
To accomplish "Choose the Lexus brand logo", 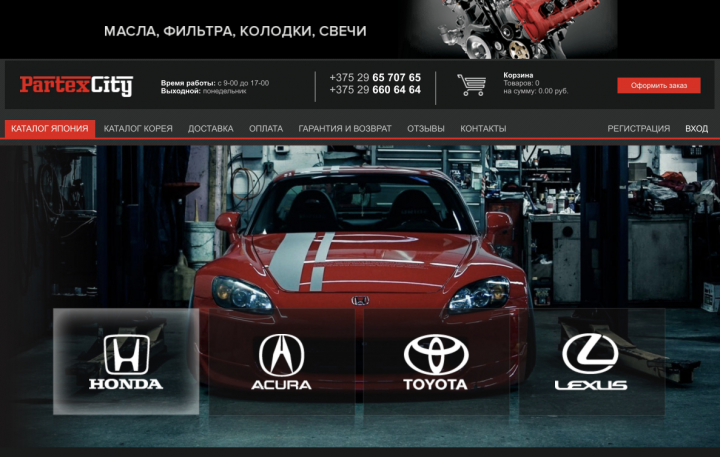I will (x=591, y=362).
